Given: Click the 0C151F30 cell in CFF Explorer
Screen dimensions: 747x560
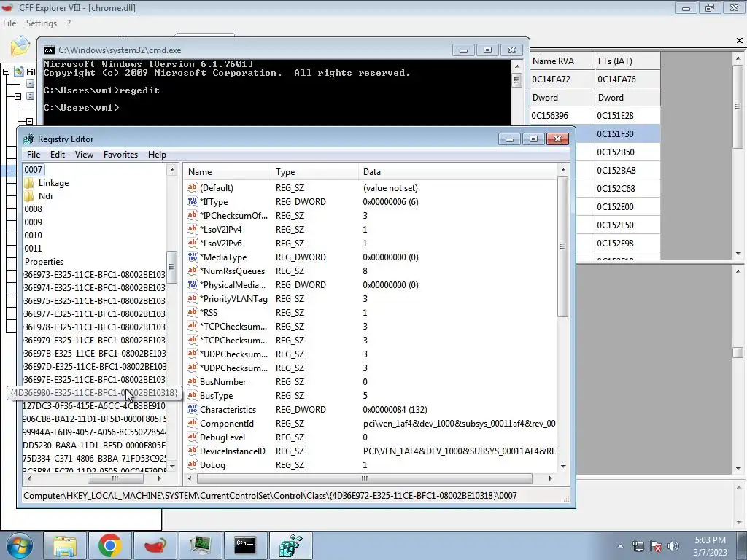Looking at the screenshot, I should click(x=628, y=134).
